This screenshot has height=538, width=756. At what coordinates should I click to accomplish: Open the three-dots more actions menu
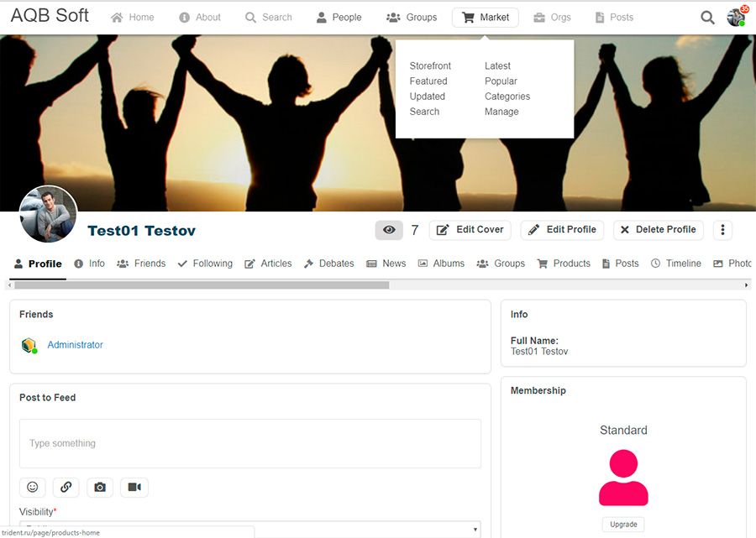click(722, 230)
